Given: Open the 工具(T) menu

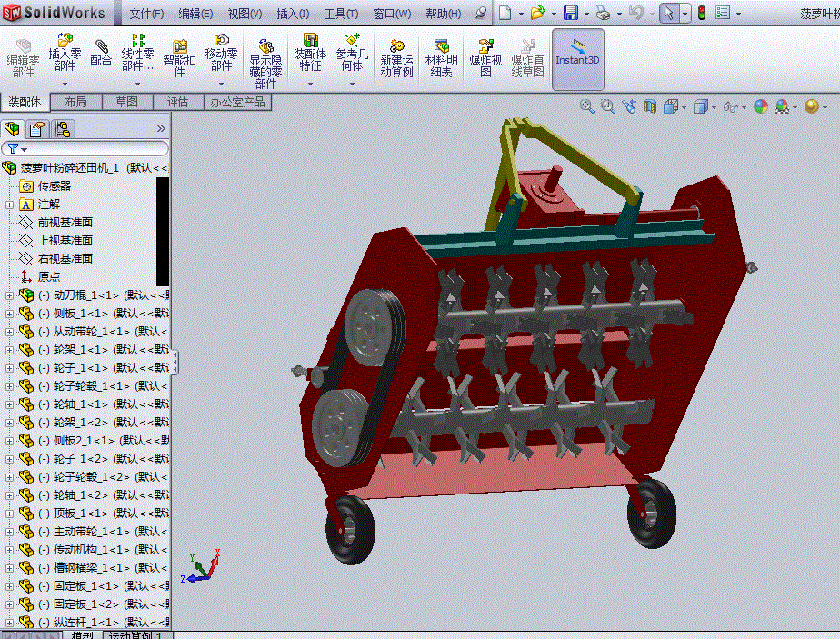Looking at the screenshot, I should pyautogui.click(x=341, y=14).
